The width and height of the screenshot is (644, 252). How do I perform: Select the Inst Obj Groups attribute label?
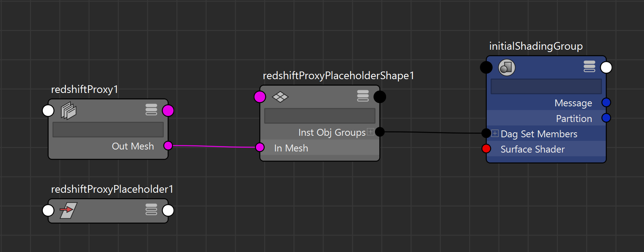(x=332, y=132)
